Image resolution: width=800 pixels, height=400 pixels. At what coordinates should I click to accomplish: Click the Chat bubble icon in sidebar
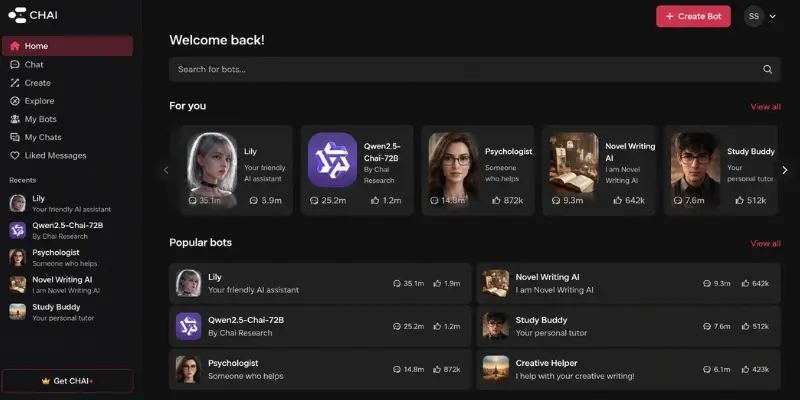click(x=15, y=64)
